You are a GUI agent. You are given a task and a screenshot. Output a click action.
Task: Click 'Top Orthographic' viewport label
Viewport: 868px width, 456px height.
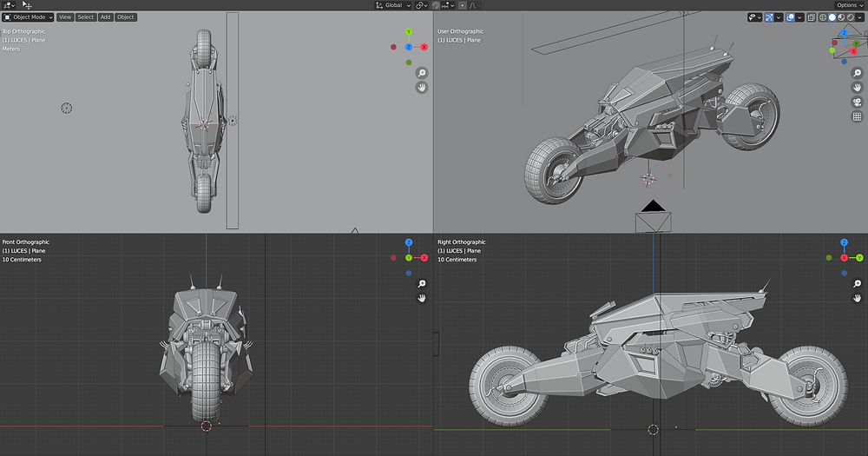[23, 31]
